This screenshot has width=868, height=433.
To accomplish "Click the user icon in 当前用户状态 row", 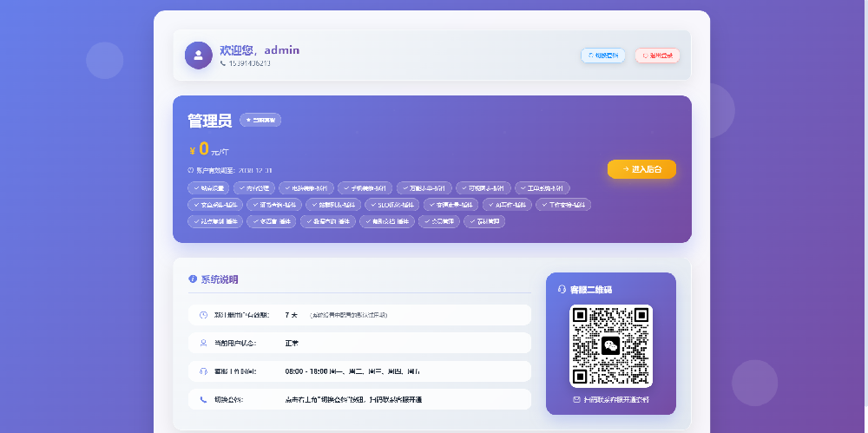I will coord(203,343).
